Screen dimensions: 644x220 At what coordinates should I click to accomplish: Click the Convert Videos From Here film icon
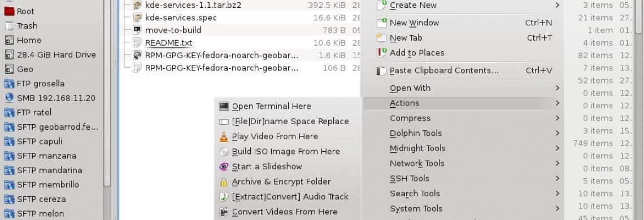pyautogui.click(x=224, y=212)
